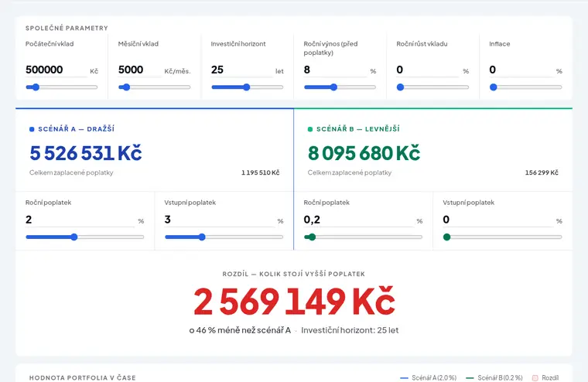Click the 'Rozdíl — kolik stojí vyšší poplatek' label
The width and height of the screenshot is (588, 382).
294,274
